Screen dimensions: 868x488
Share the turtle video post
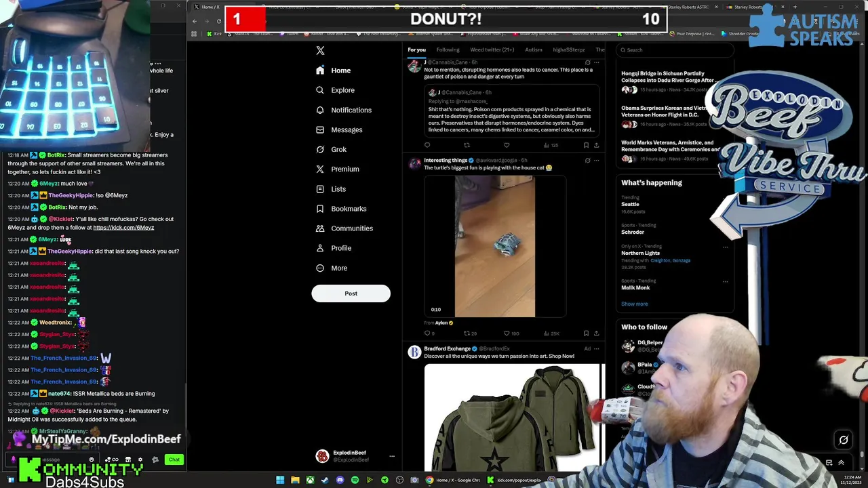click(597, 333)
